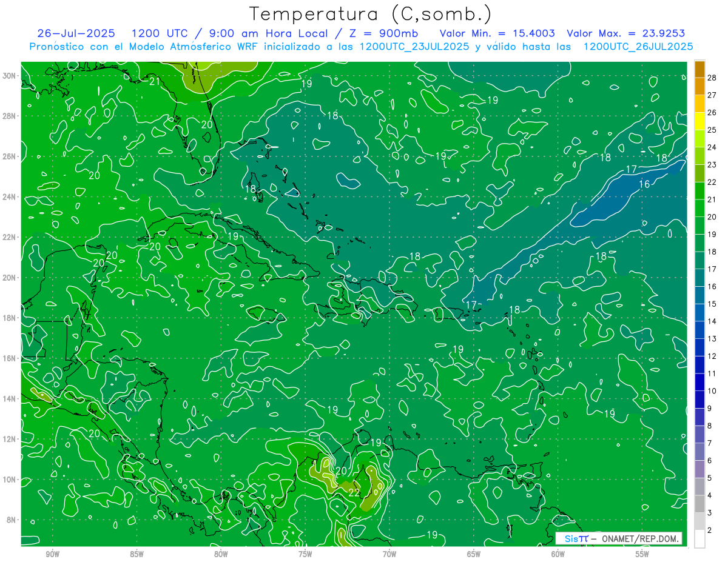Image resolution: width=728 pixels, height=562 pixels.
Task: Click the latitude label "12N"
Action: 10,439
